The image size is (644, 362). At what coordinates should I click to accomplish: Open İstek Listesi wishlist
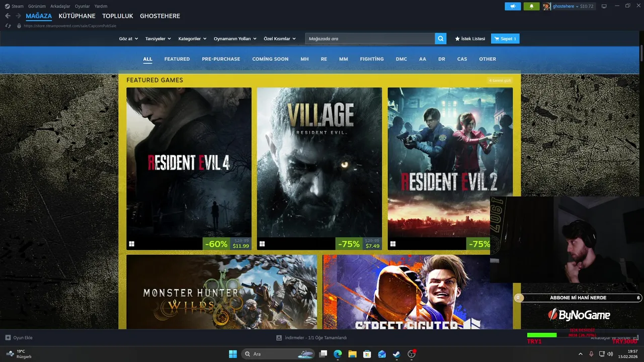tap(470, 39)
